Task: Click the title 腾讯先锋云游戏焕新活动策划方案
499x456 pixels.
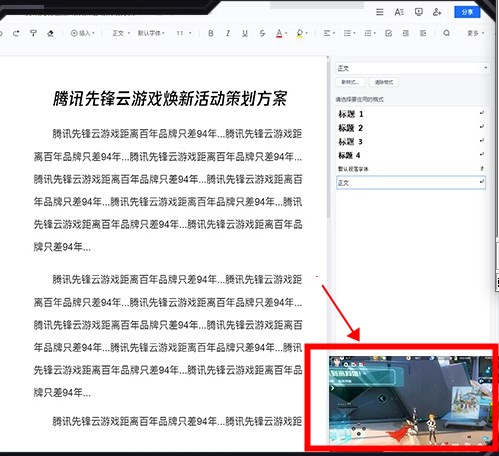Action: 170,99
